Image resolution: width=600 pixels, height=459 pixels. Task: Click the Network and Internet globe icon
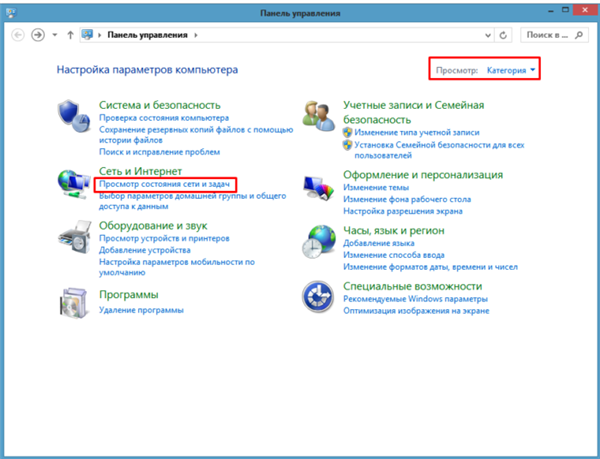(73, 184)
